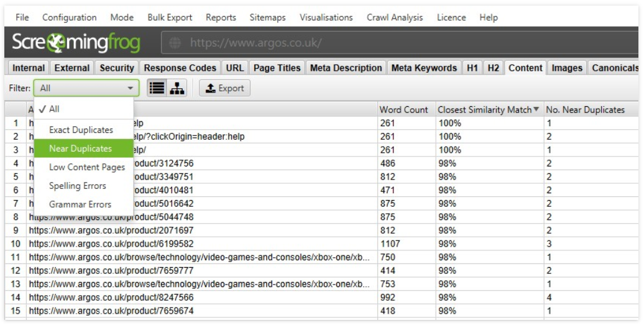This screenshot has width=644, height=328.
Task: Switch to the Canonicals tab
Action: click(x=614, y=68)
